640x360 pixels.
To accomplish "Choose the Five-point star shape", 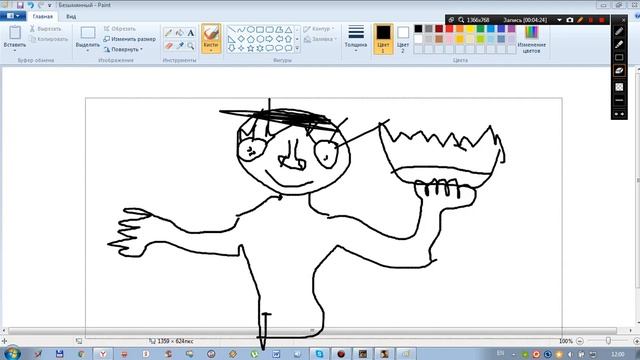I will (x=250, y=48).
